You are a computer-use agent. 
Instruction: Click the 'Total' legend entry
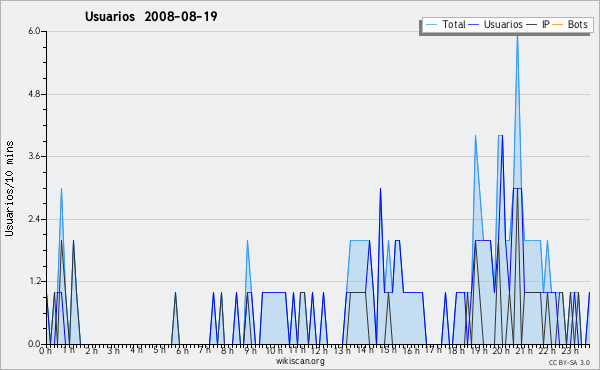coord(454,24)
